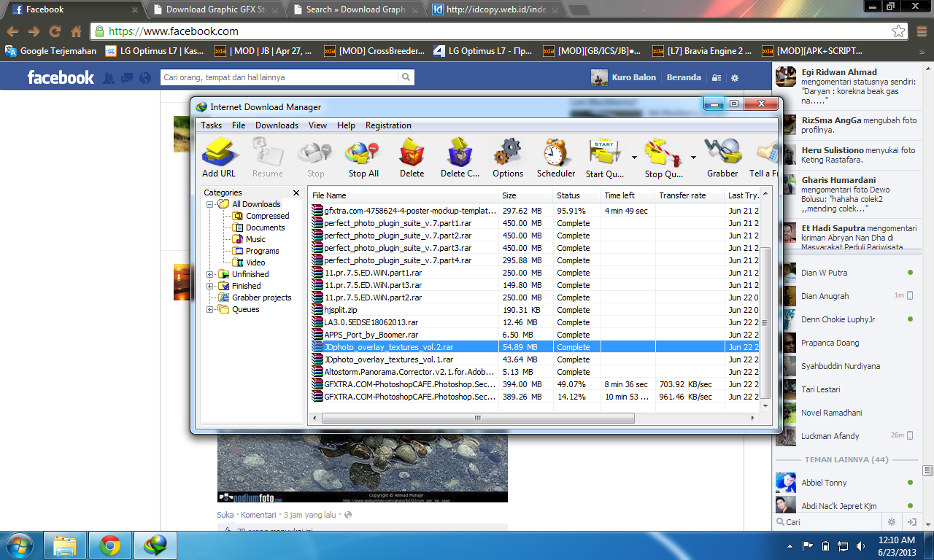This screenshot has height=560, width=934.
Task: Open the Downloads menu
Action: click(x=277, y=125)
